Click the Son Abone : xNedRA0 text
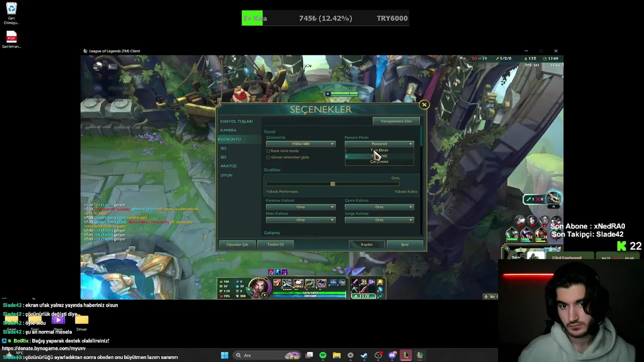This screenshot has width=644, height=362. click(588, 226)
